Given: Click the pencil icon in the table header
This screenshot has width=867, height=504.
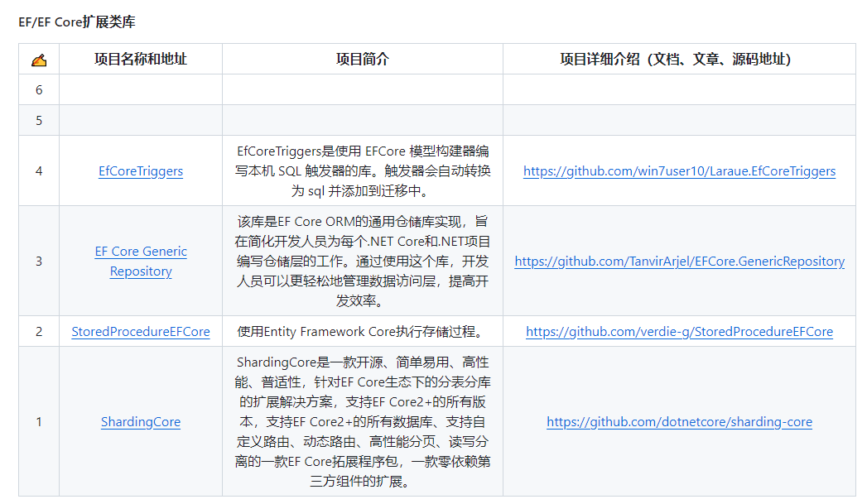Looking at the screenshot, I should coord(38,58).
